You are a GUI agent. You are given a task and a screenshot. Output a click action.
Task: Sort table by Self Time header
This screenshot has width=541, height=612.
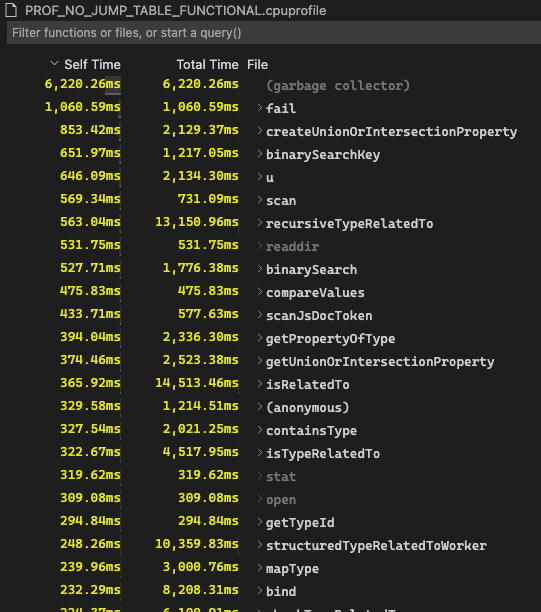[92, 64]
